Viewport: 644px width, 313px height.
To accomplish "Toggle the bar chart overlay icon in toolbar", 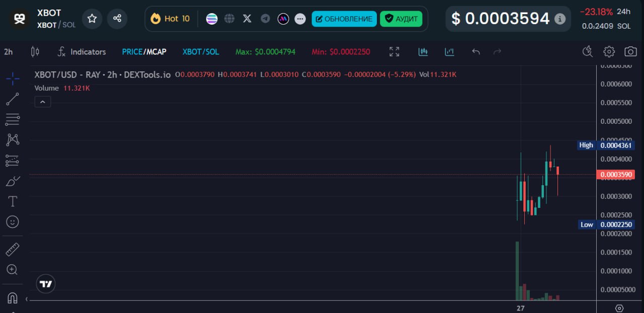I will tap(449, 52).
